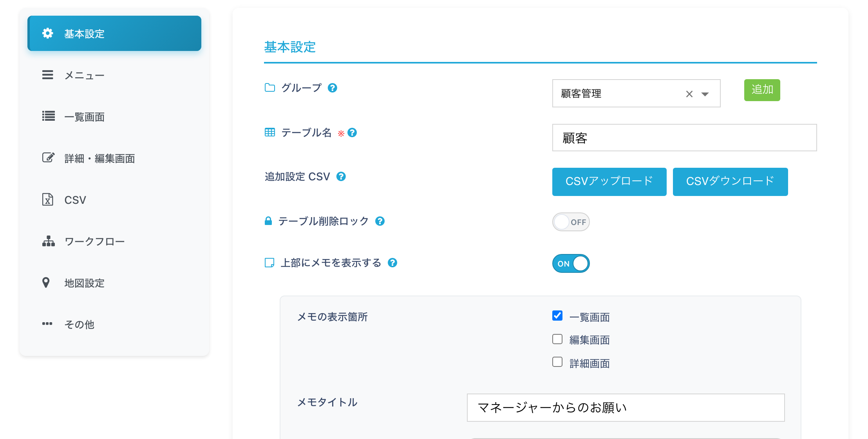Open 詳細・編集画面 settings

pos(114,158)
